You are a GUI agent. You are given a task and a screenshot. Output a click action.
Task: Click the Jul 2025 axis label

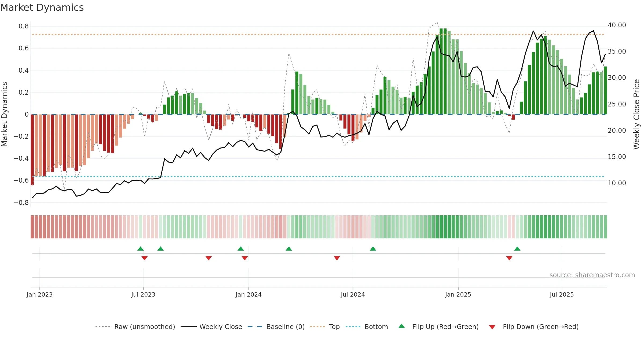click(562, 294)
